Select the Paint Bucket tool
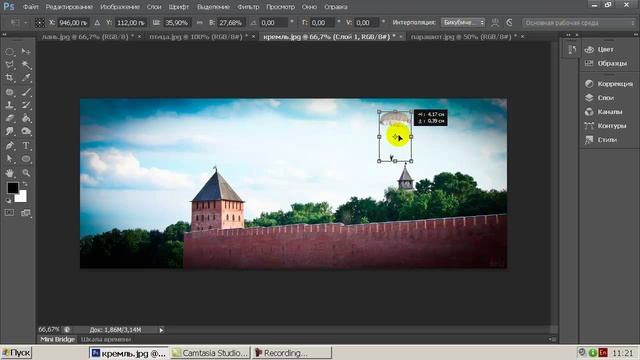This screenshot has width=640, height=360. (x=26, y=118)
